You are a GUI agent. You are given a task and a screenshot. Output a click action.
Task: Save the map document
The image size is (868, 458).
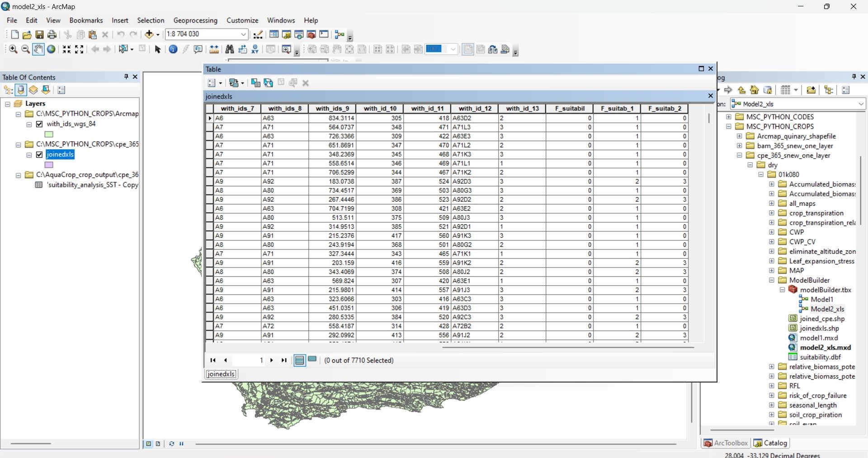point(39,35)
